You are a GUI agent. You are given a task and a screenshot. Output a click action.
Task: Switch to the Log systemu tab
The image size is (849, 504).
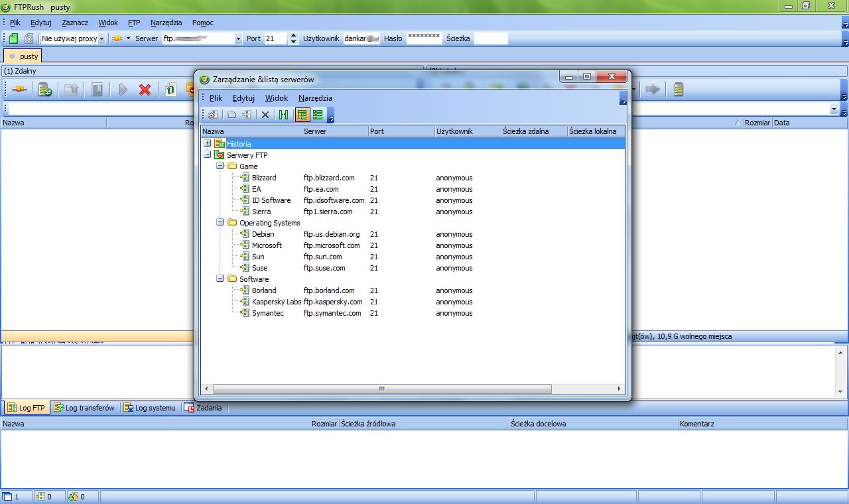point(151,408)
